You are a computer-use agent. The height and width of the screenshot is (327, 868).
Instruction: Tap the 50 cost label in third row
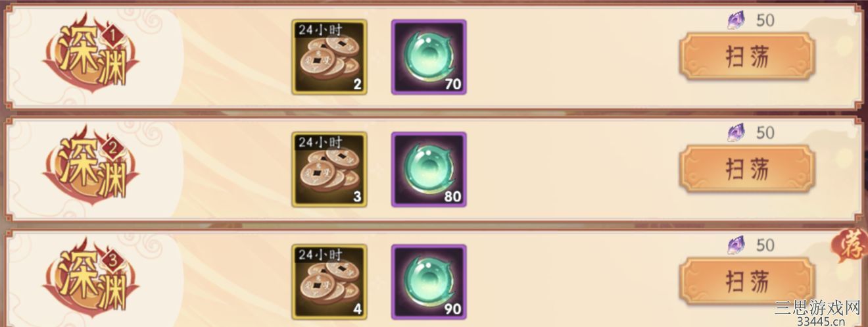765,245
